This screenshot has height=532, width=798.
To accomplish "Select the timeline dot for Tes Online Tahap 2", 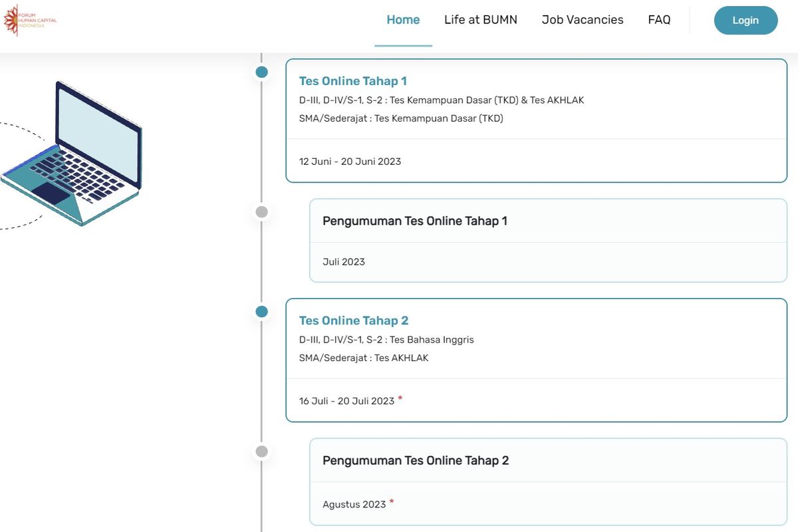I will (x=262, y=311).
